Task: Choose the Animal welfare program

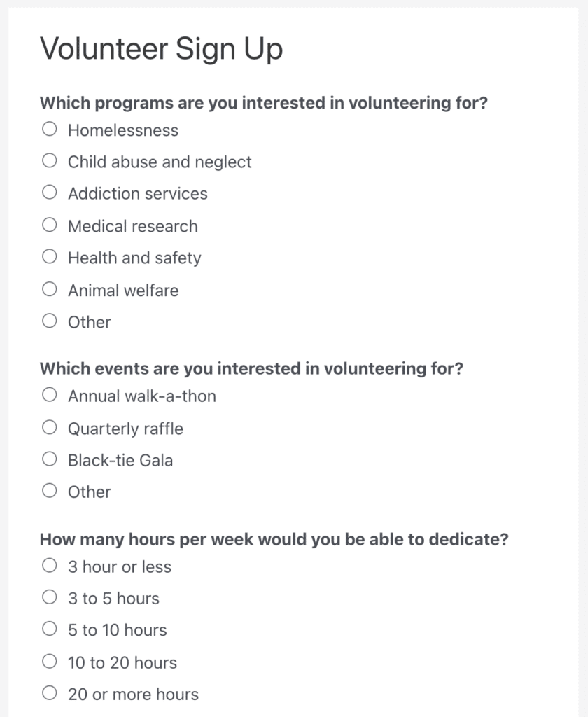Action: coord(49,290)
